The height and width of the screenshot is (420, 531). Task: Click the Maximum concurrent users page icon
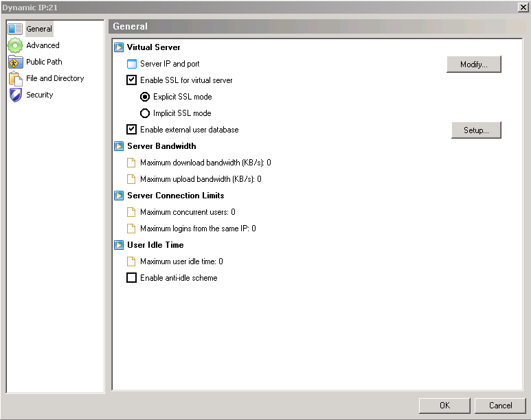[x=131, y=212]
